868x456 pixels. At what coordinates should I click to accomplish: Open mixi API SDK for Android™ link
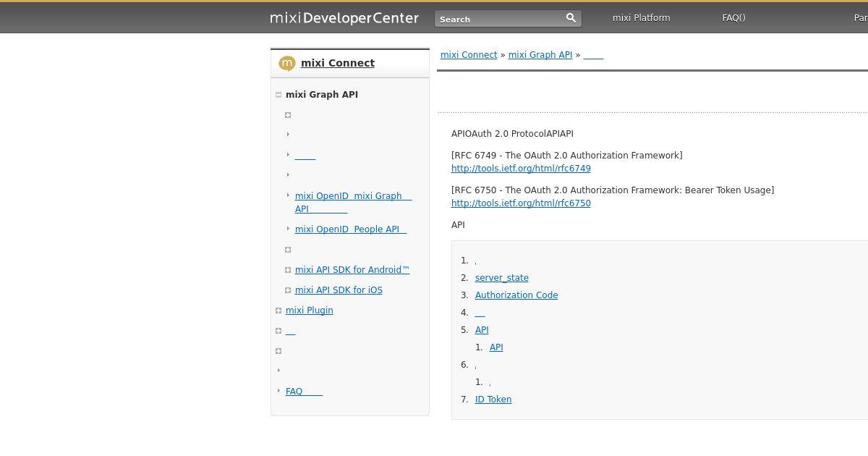point(352,270)
